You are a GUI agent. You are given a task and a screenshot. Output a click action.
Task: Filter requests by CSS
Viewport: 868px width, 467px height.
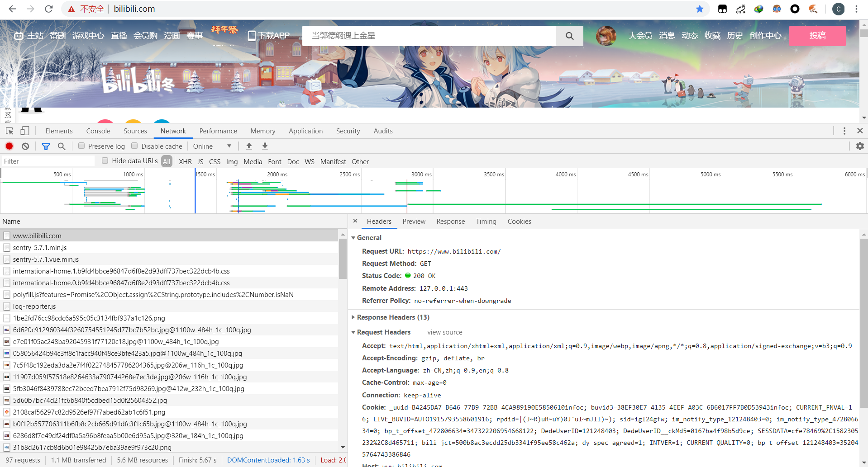pos(215,161)
